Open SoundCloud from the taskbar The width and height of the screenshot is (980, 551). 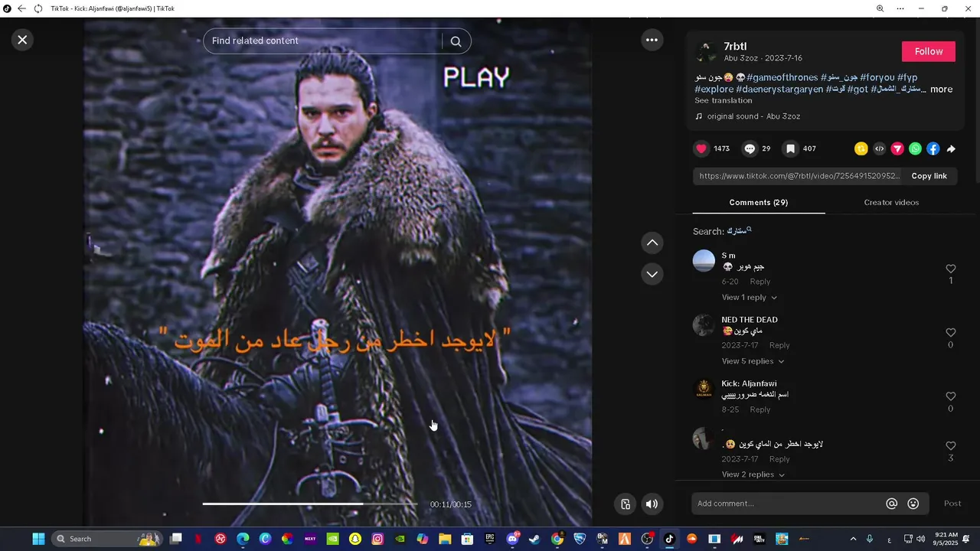coord(692,539)
